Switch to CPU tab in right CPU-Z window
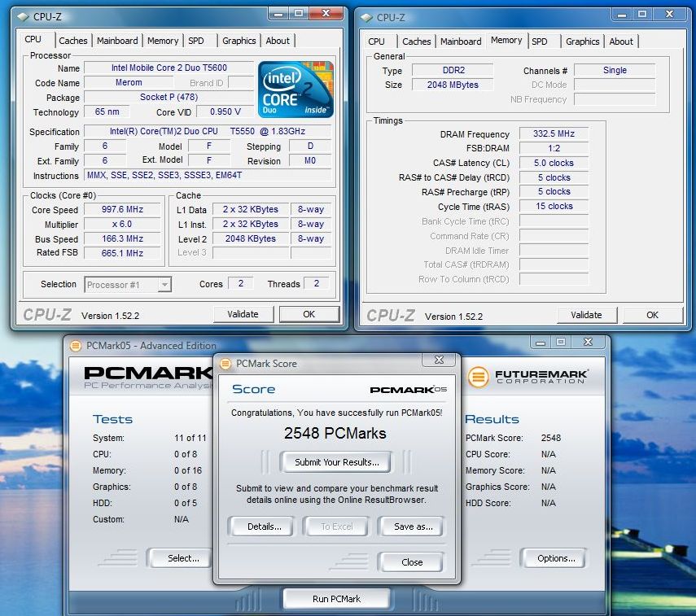This screenshot has height=616, width=696. click(376, 42)
